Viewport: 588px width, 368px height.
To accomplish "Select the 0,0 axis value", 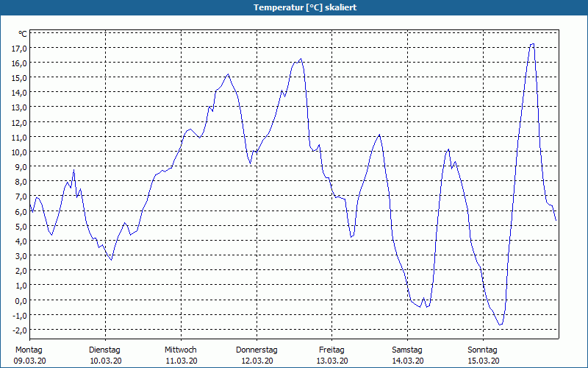I will click(21, 300).
